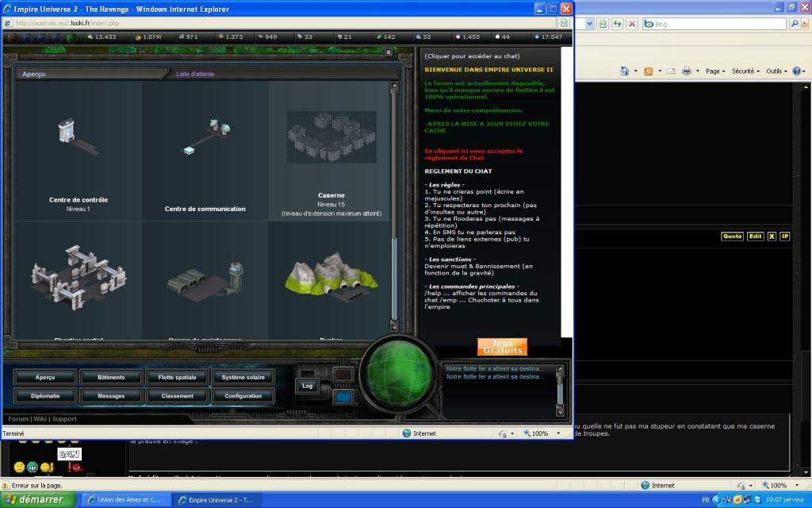Select first 'Notre flotte fer' log entry
This screenshot has width=812, height=508.
[495, 368]
